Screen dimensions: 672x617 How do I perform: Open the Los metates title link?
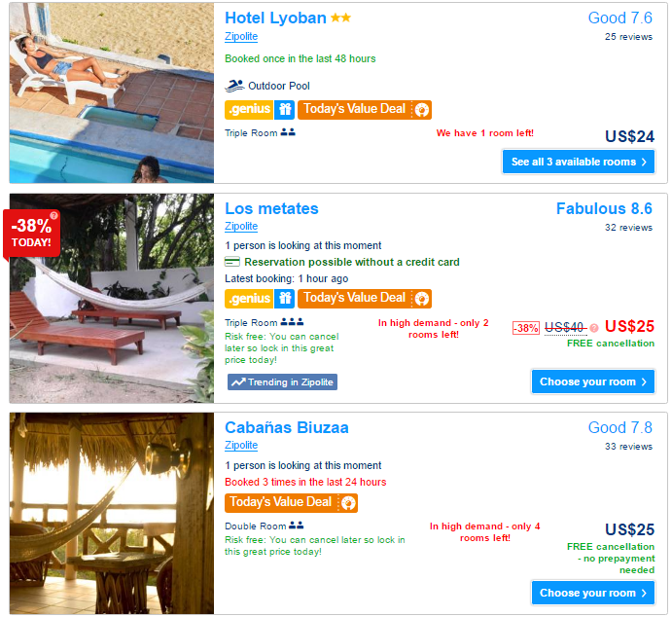(271, 209)
